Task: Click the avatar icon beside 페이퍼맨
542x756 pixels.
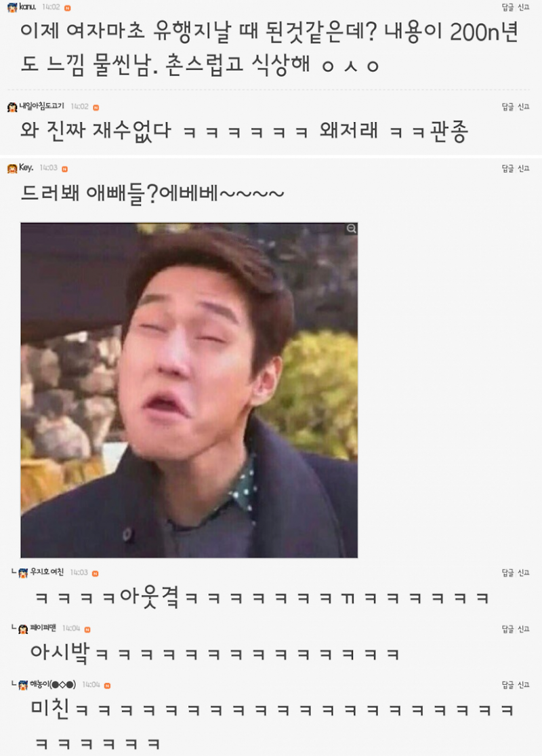Action: 23,629
